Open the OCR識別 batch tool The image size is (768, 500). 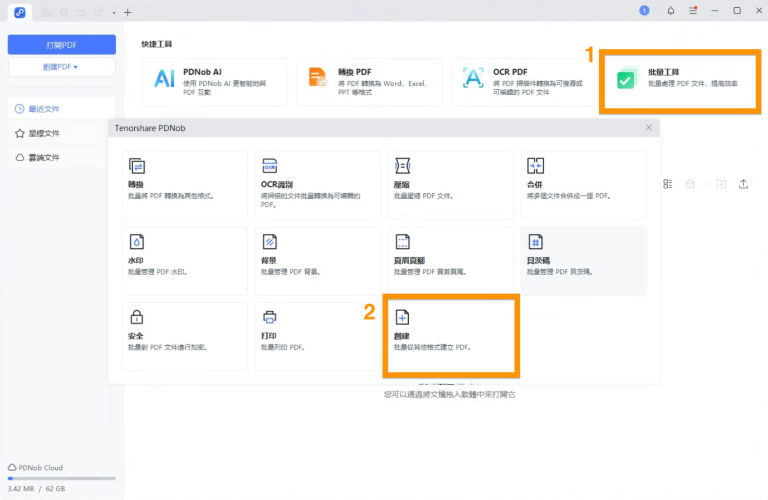[317, 185]
